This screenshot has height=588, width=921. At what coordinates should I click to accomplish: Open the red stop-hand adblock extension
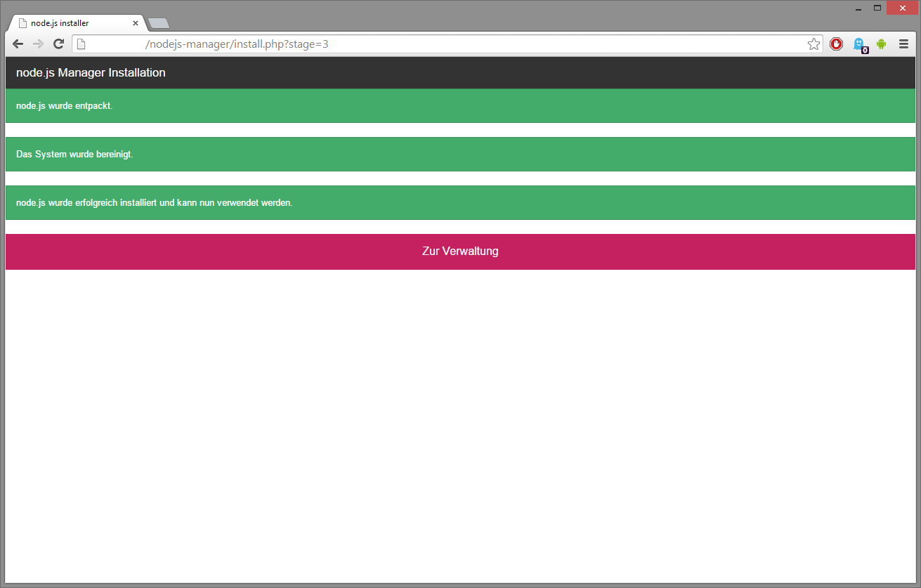pos(836,44)
